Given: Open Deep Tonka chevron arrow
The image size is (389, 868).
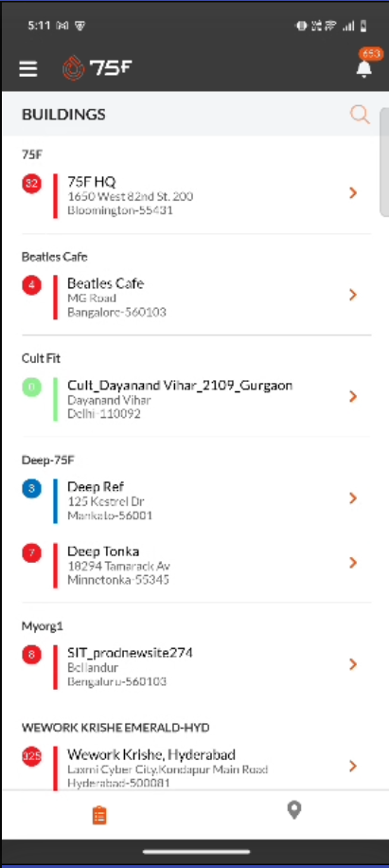Looking at the screenshot, I should click(x=353, y=563).
